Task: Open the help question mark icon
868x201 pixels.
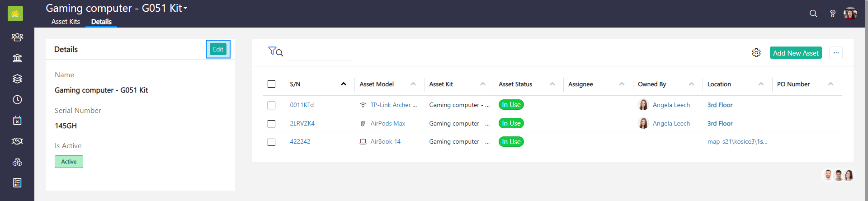Action: 832,14
